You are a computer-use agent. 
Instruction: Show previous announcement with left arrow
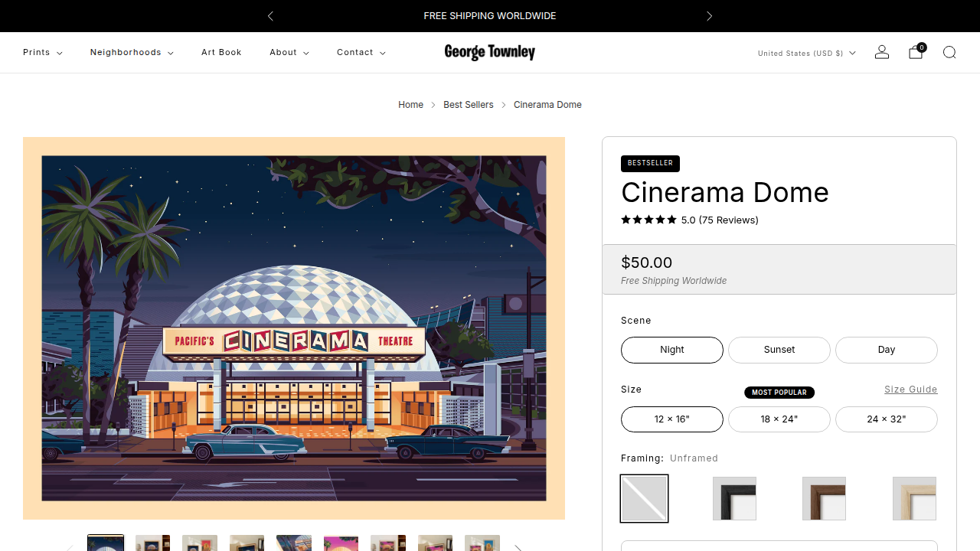[x=270, y=16]
